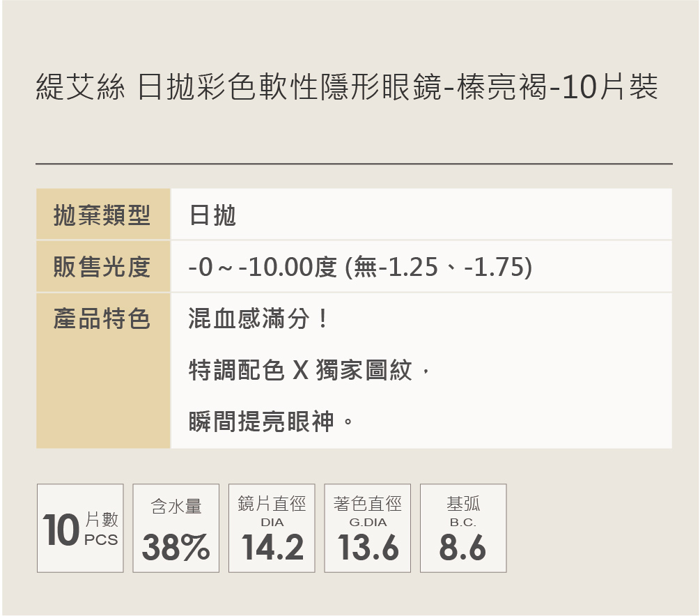700x616 pixels.
Task: Click the 拋棄類型 header cell
Action: point(102,215)
